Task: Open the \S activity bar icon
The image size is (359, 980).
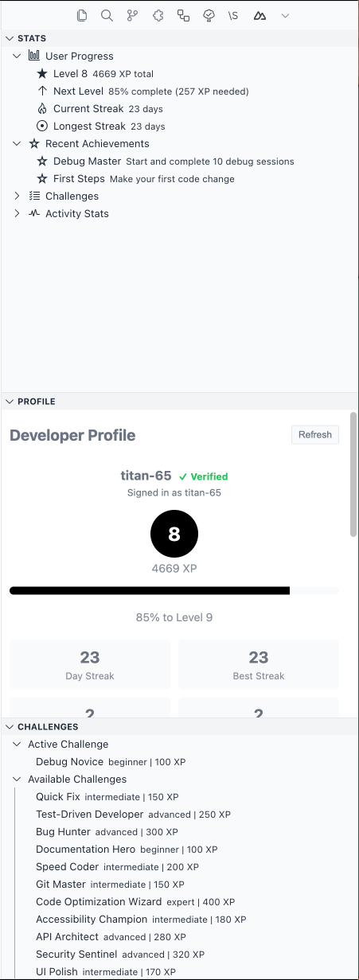Action: click(233, 15)
